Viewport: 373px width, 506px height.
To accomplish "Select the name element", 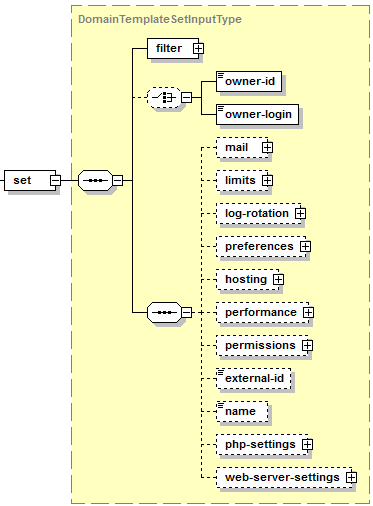I will click(x=242, y=412).
